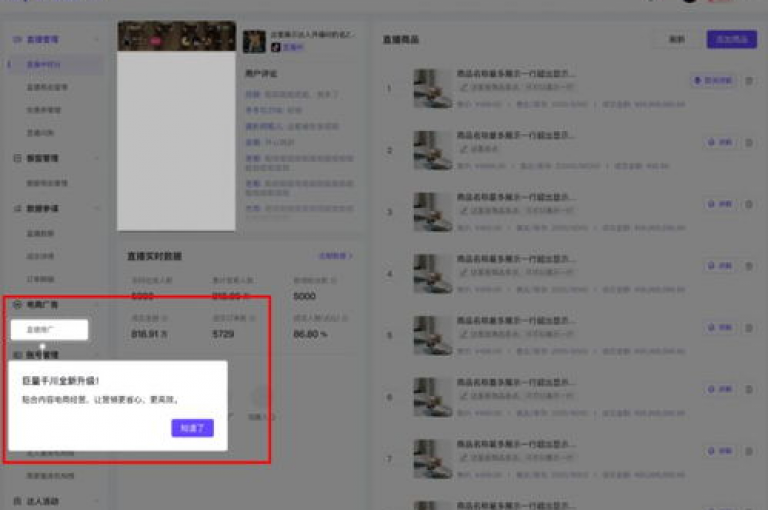768x510 pixels.
Task: Click edit pencil icon on product row 6
Action: click(463, 396)
